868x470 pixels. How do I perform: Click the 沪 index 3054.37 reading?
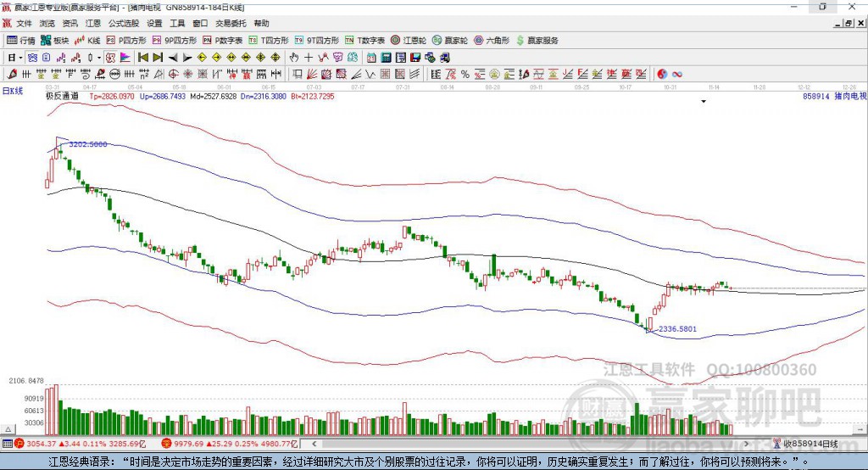coord(81,444)
